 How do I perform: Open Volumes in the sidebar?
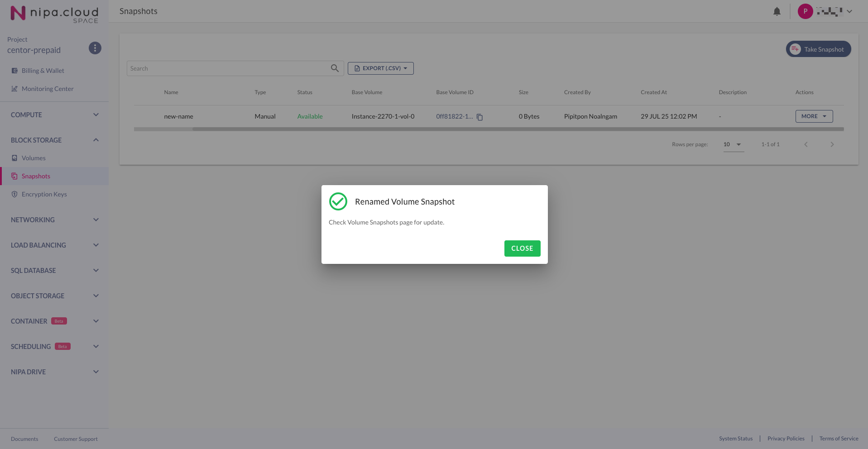[34, 158]
